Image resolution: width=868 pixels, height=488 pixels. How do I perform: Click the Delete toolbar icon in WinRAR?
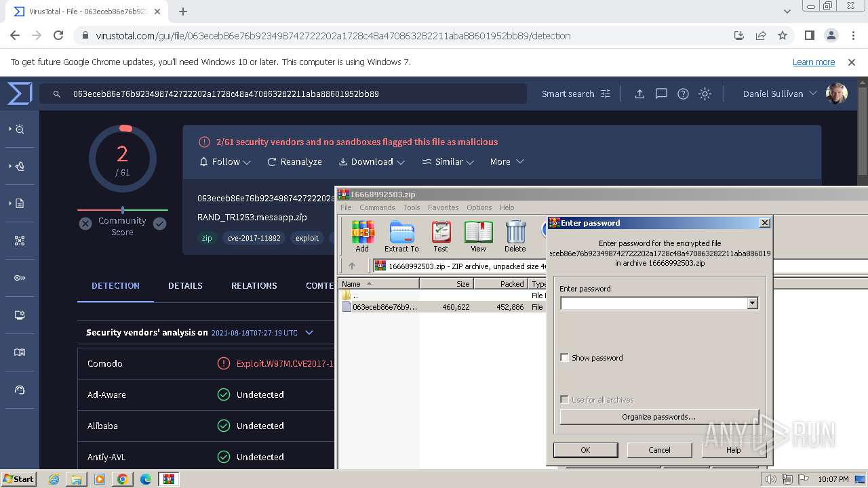[515, 237]
